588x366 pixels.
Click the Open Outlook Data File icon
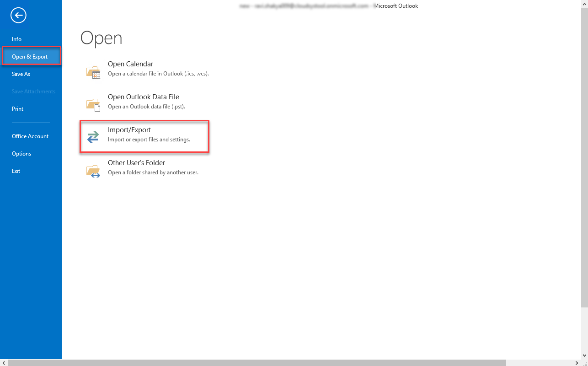pos(93,105)
